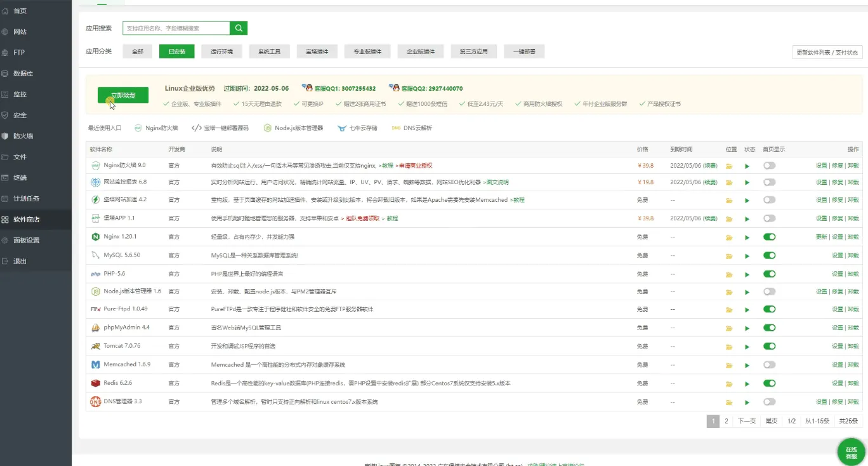Viewport: 868px width, 466px height.
Task: Open the 防火墙 sidebar icon
Action: (x=5, y=136)
